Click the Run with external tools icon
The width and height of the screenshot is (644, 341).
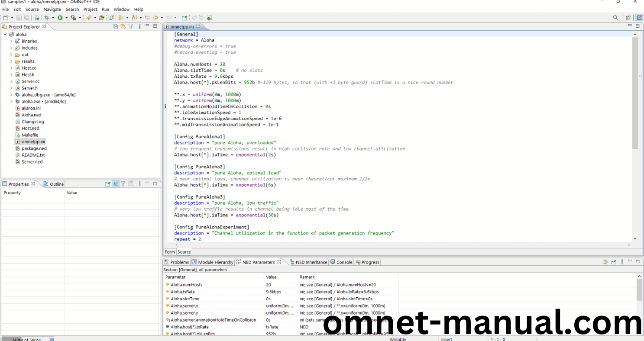(73, 18)
